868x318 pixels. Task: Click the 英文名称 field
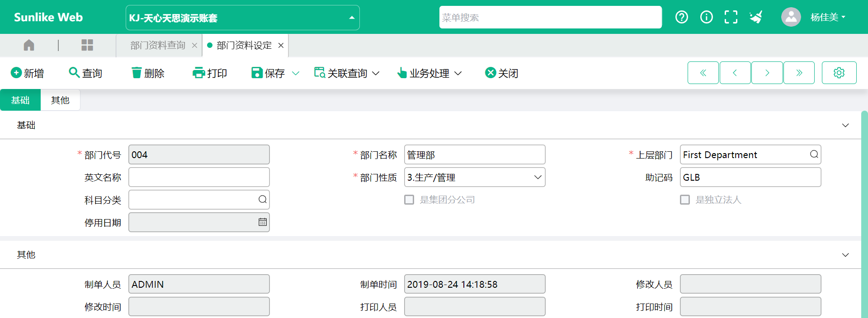coord(199,177)
